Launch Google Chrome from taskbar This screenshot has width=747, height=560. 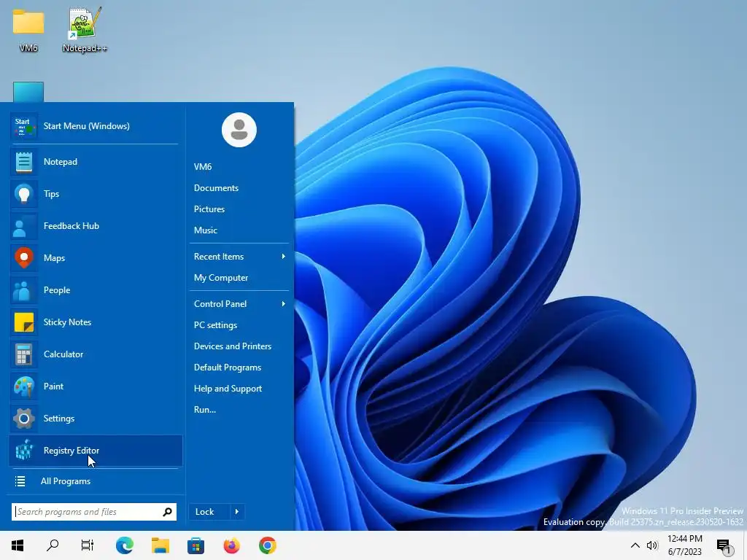point(267,545)
